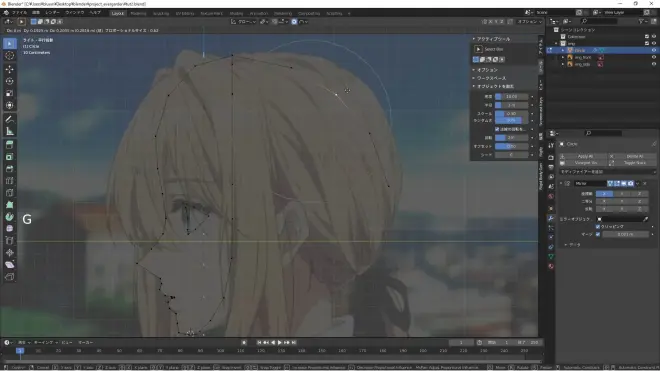Select the Extrude Region tool
This screenshot has height=371, width=660.
click(10, 145)
